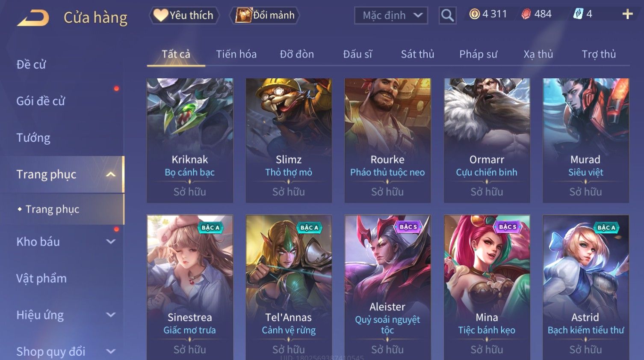Select the Kriknak Bọ cánh bạc skin card

click(x=190, y=140)
